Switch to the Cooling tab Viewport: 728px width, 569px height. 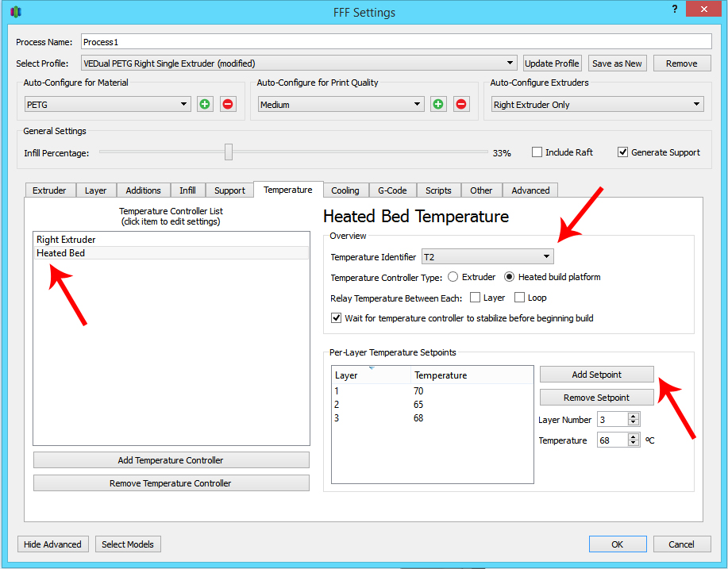345,190
